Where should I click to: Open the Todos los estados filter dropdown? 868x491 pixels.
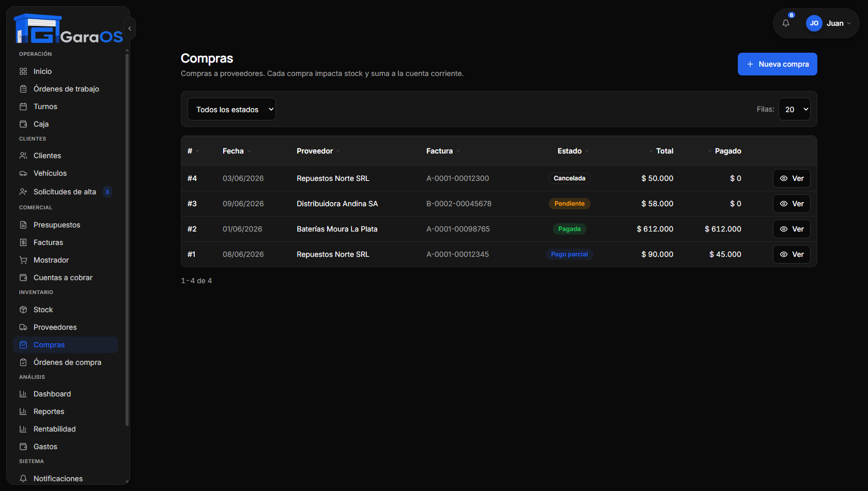pos(231,109)
